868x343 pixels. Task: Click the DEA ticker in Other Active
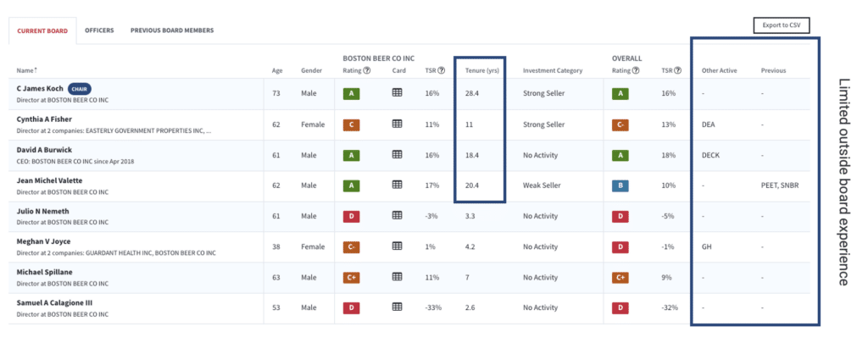pyautogui.click(x=708, y=124)
